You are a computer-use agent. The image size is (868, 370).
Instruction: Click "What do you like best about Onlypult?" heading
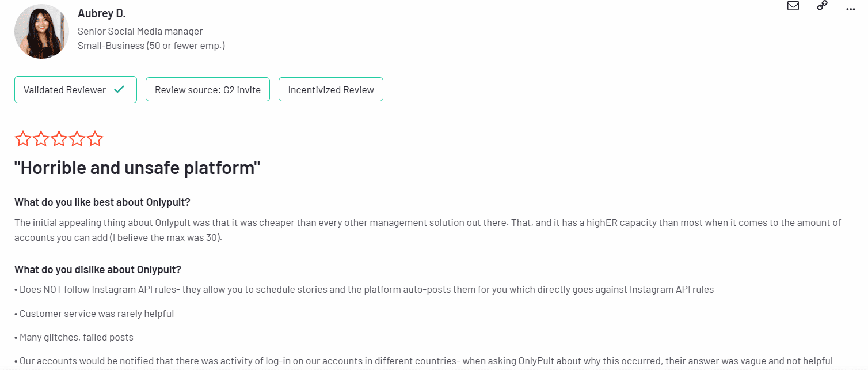click(102, 202)
